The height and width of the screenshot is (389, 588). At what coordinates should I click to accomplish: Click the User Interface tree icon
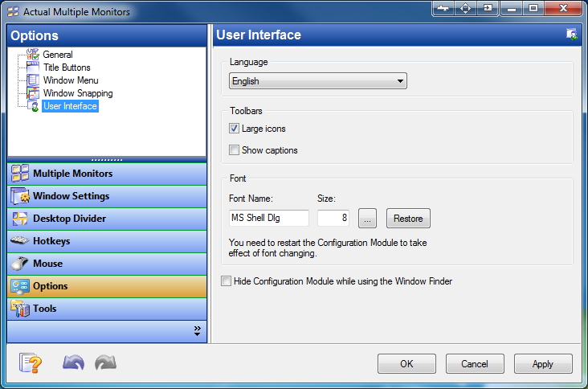click(x=33, y=106)
